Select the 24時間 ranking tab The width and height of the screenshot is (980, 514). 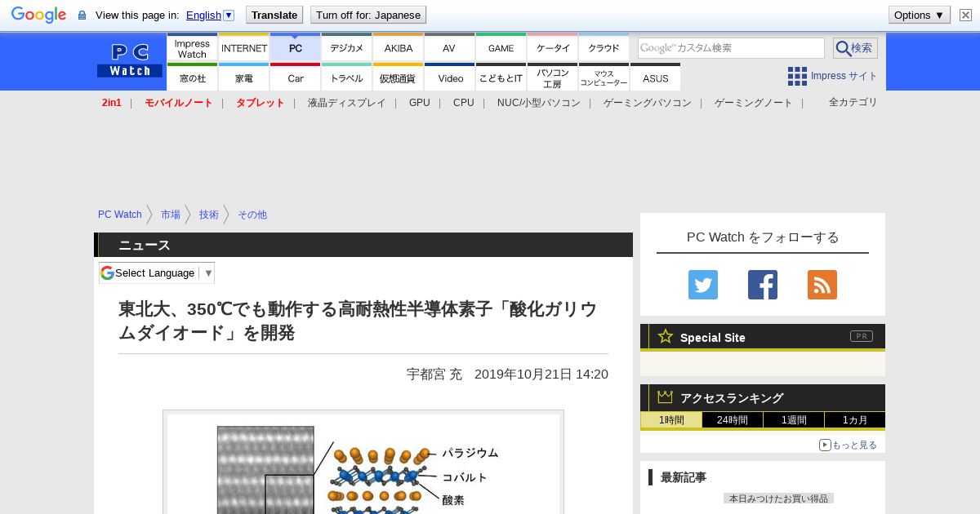pyautogui.click(x=733, y=420)
